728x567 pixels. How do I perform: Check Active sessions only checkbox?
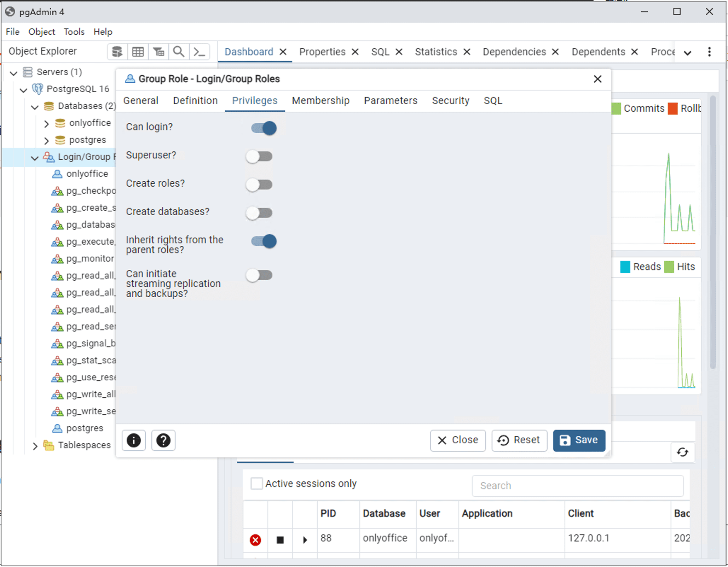pos(256,483)
